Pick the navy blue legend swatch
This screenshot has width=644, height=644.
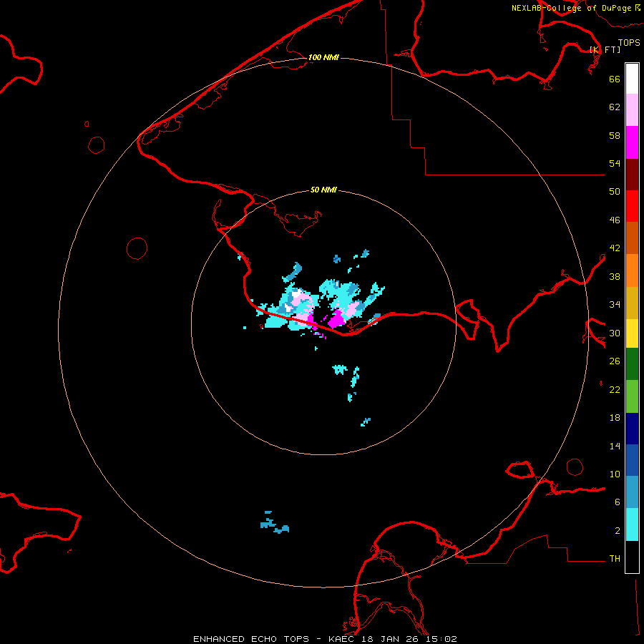632,429
